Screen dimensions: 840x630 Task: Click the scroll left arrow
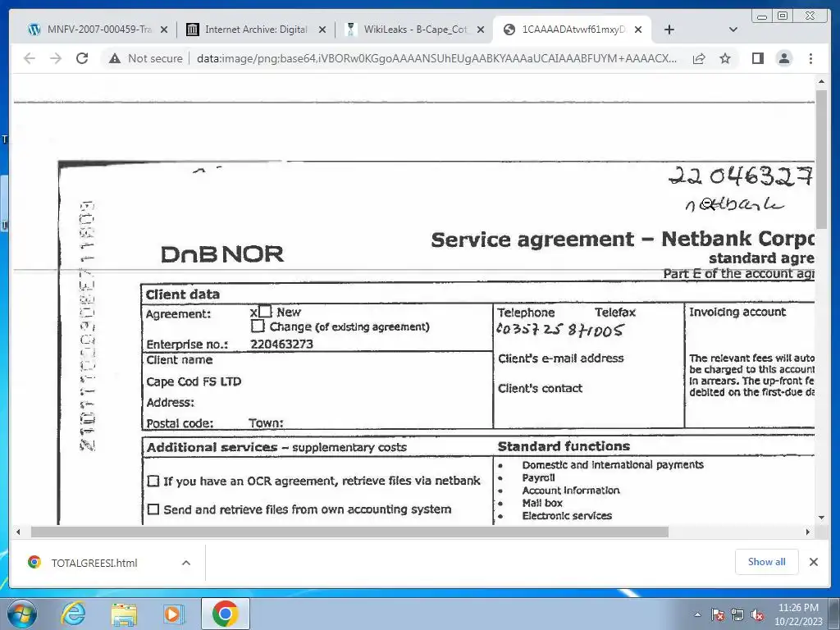[x=18, y=532]
